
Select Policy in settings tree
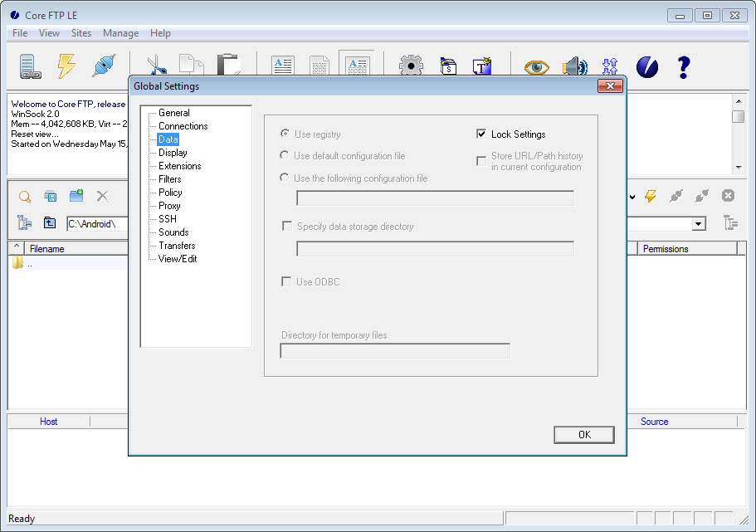(x=170, y=193)
